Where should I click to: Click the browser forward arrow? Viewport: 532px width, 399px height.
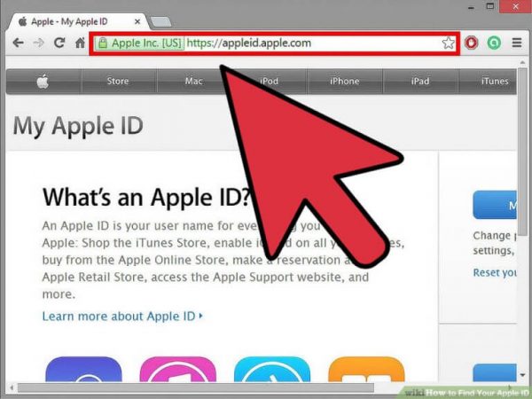(x=38, y=43)
